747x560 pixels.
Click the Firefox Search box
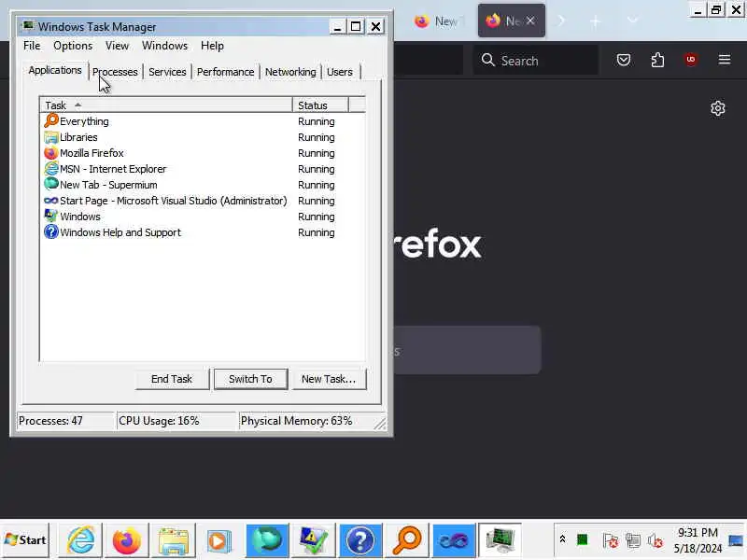[535, 60]
